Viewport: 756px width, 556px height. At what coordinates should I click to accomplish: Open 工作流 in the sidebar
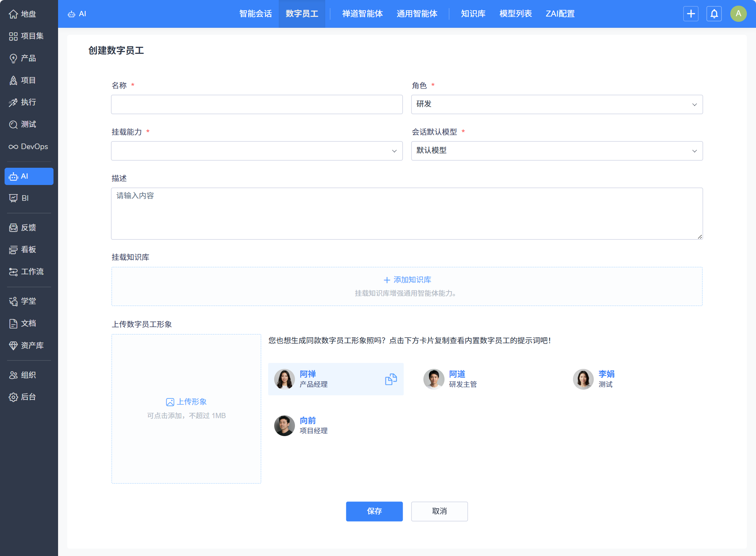(x=29, y=272)
